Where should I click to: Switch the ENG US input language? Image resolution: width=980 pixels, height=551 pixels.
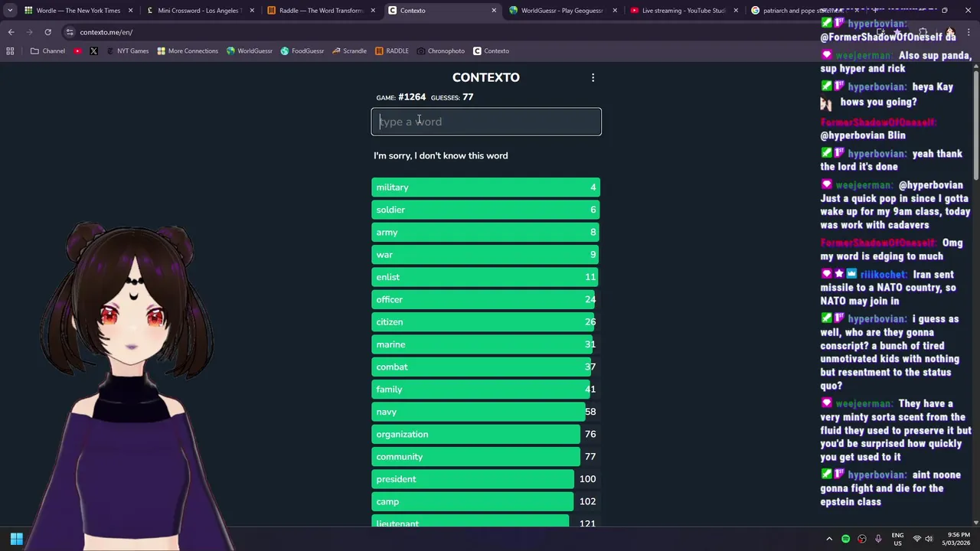tap(898, 539)
